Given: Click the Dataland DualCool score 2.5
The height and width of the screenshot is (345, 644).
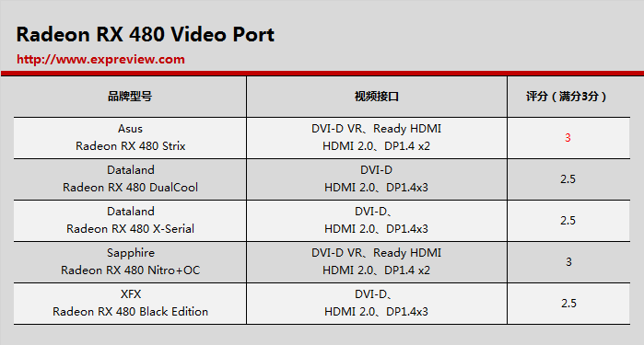Looking at the screenshot, I should [x=568, y=179].
